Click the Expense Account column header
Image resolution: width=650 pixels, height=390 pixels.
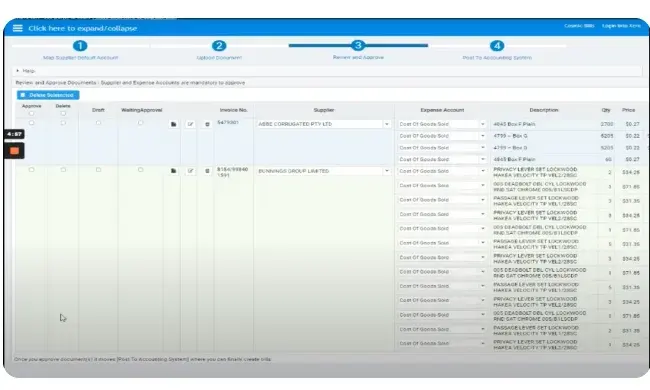click(442, 110)
